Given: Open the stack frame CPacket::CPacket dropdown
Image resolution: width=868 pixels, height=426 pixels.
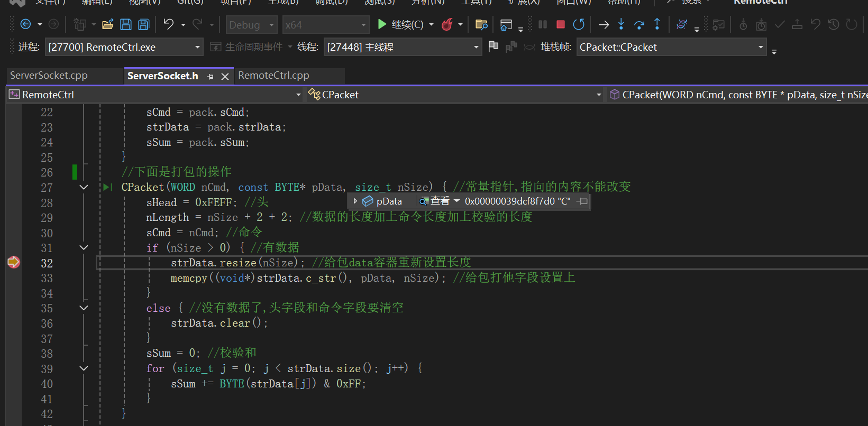Looking at the screenshot, I should [x=671, y=47].
